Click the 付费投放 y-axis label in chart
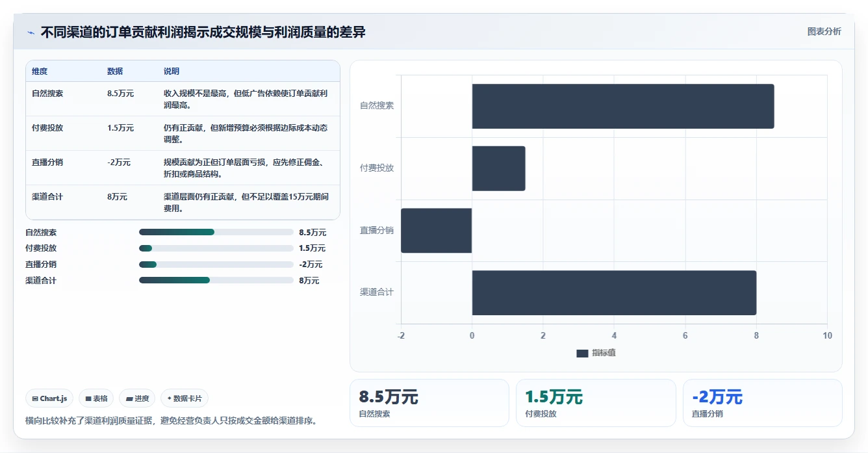 [x=377, y=168]
